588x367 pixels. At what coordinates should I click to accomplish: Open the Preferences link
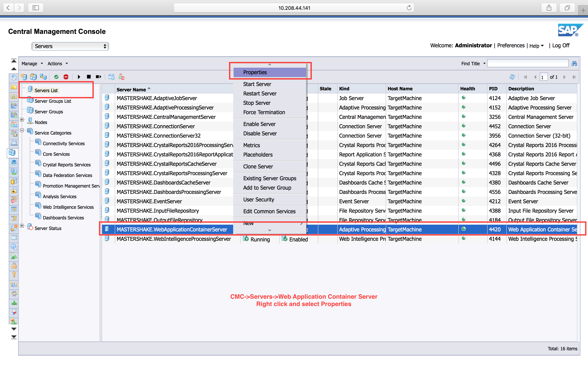click(511, 46)
